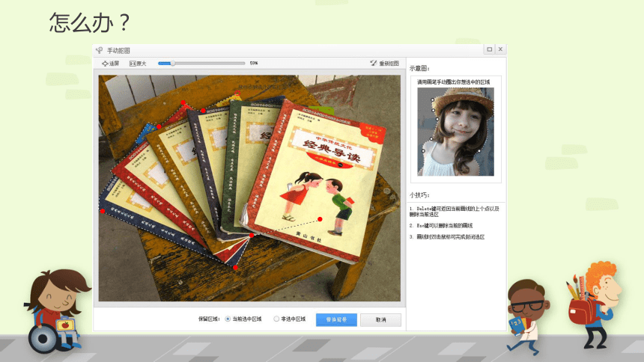Click the red anchor point on book cover
This screenshot has height=362, width=644.
tap(320, 219)
